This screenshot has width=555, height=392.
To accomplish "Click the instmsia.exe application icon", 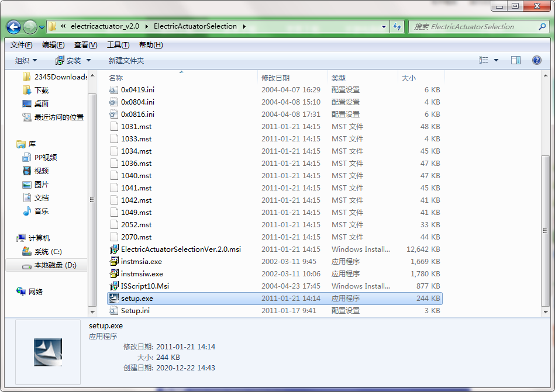I will pos(112,261).
